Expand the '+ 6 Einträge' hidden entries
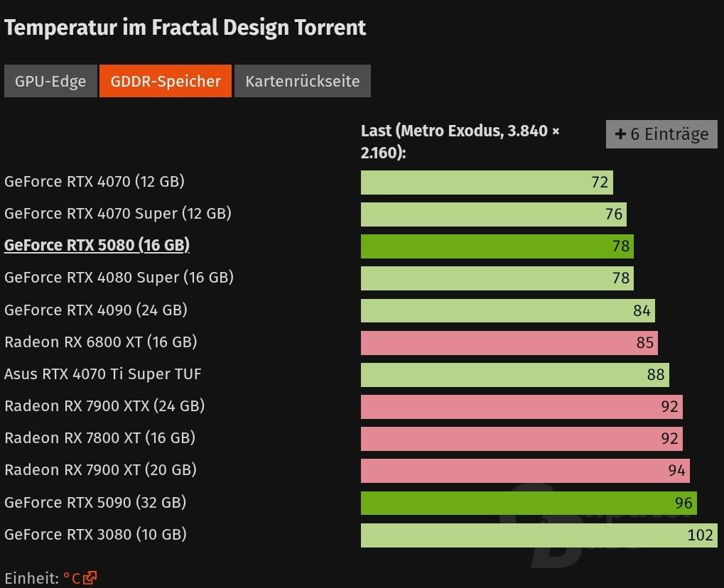The width and height of the screenshot is (724, 588). click(x=661, y=134)
